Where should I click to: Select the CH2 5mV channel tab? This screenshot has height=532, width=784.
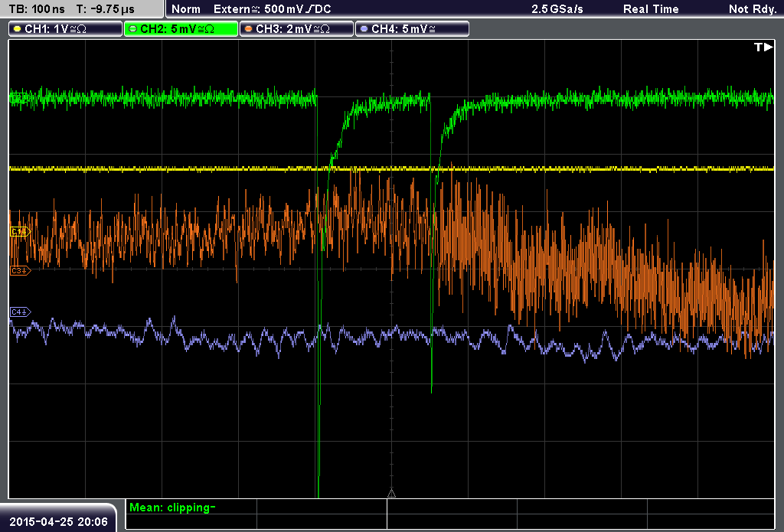tap(181, 29)
